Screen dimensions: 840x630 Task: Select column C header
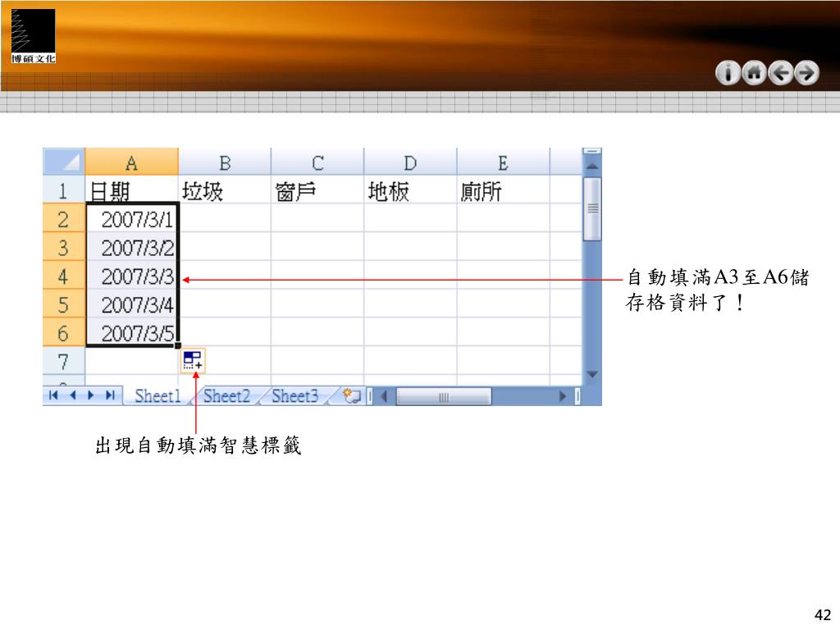317,162
